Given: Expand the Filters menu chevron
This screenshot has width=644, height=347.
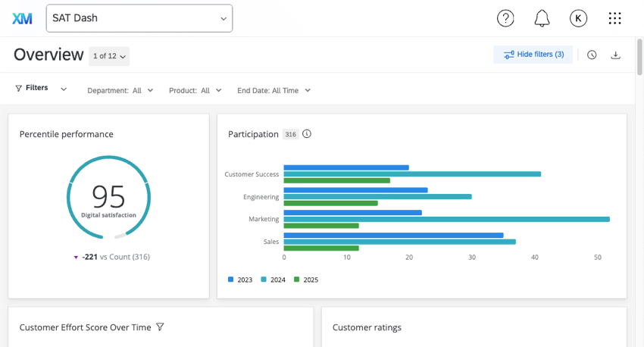Looking at the screenshot, I should point(64,89).
